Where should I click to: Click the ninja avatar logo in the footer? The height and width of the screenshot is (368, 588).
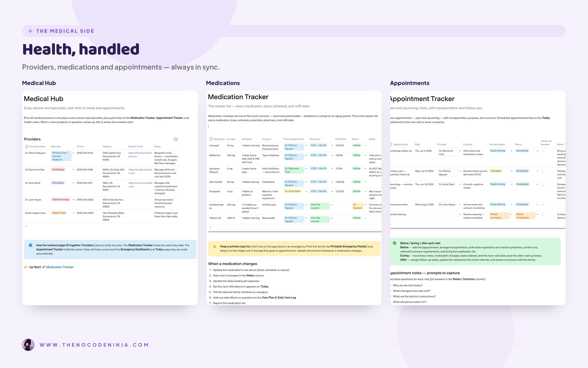(x=28, y=345)
